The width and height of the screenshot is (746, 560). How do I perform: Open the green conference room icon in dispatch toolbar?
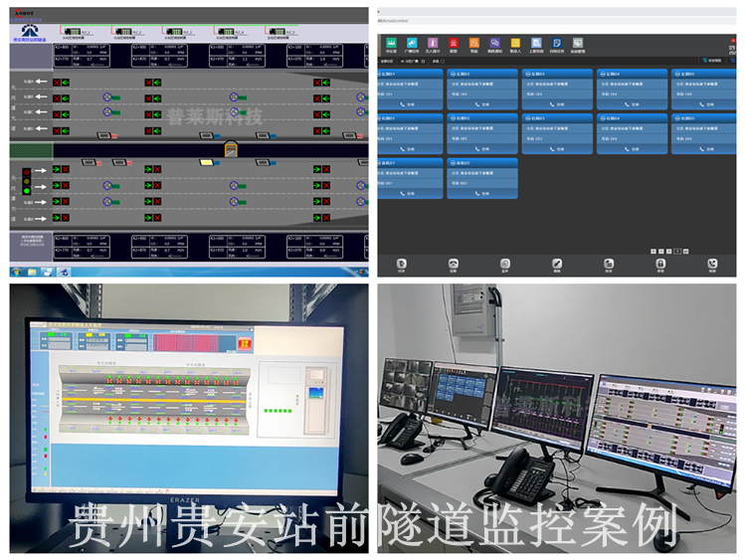pyautogui.click(x=391, y=44)
